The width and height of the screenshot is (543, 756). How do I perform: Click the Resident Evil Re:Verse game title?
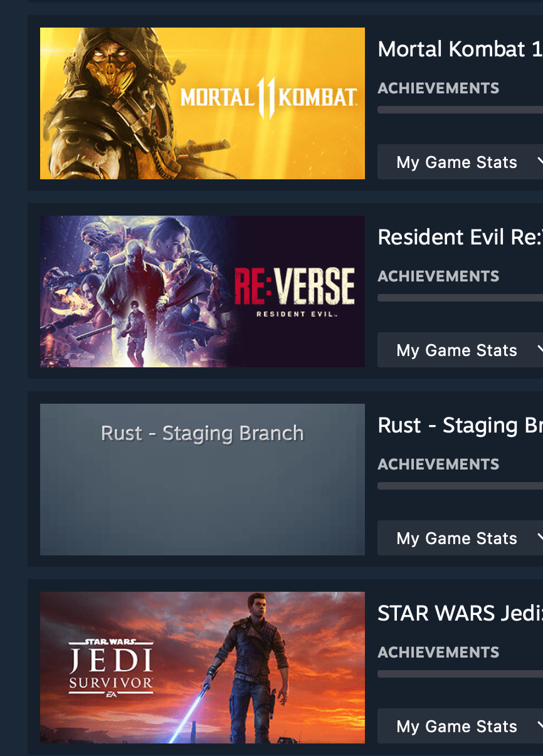click(x=460, y=237)
